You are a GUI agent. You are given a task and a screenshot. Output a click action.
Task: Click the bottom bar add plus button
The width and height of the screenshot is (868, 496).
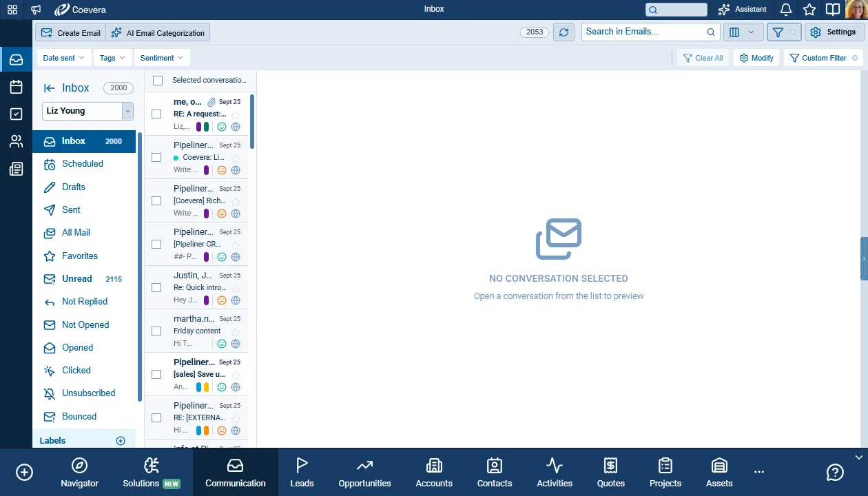(24, 473)
